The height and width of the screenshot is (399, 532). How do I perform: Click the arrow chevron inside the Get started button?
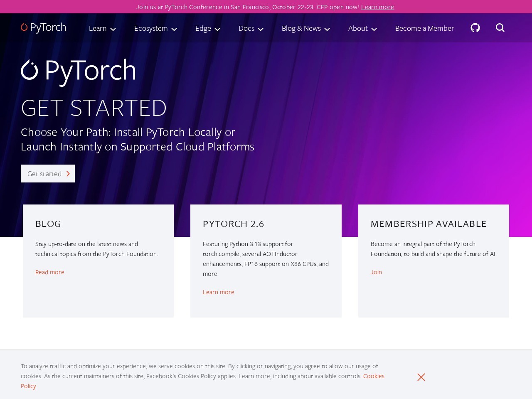click(68, 174)
